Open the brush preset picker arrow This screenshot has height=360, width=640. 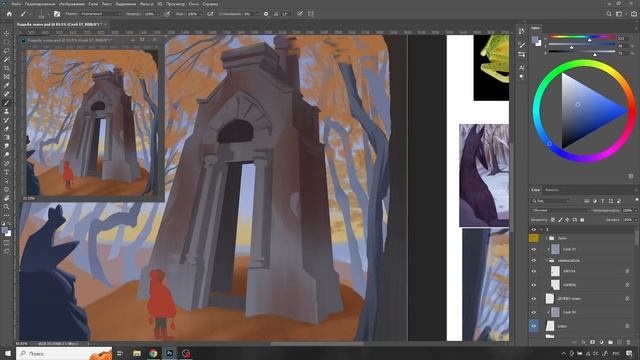(x=48, y=14)
